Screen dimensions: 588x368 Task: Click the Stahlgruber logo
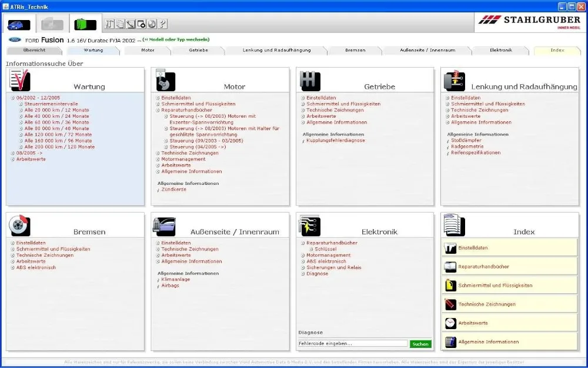point(529,22)
